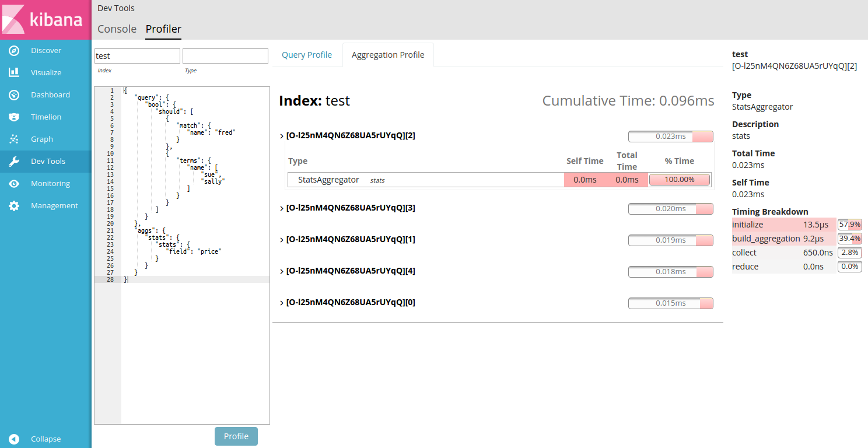Expand shard [3] profile results
This screenshot has width=868, height=448.
pos(282,208)
